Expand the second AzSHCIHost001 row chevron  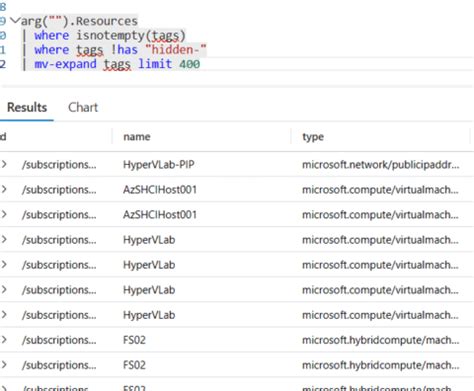(4, 214)
